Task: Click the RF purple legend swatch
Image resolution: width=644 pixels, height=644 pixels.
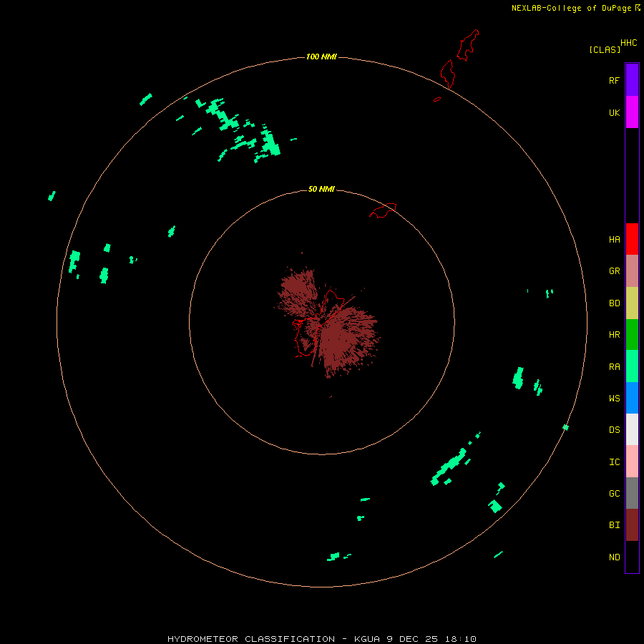Action: 632,80
